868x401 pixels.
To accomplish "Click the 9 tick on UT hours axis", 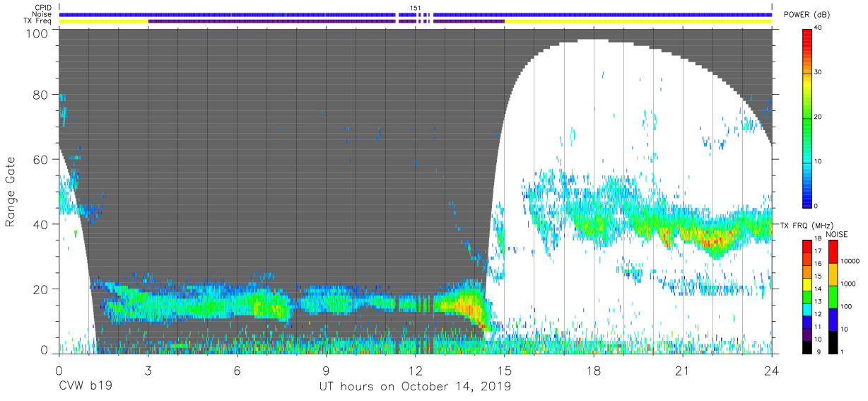I will pos(327,370).
